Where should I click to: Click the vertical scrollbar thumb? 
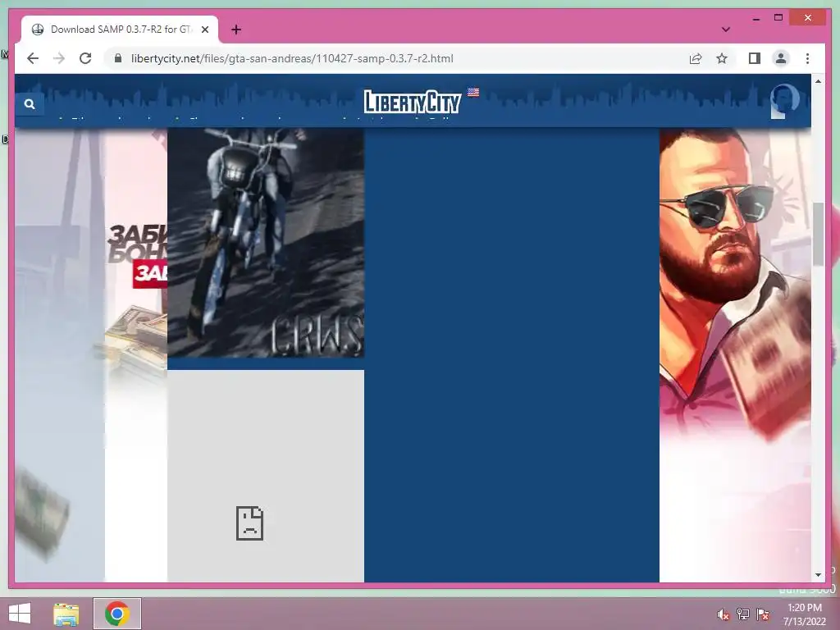pyautogui.click(x=818, y=234)
